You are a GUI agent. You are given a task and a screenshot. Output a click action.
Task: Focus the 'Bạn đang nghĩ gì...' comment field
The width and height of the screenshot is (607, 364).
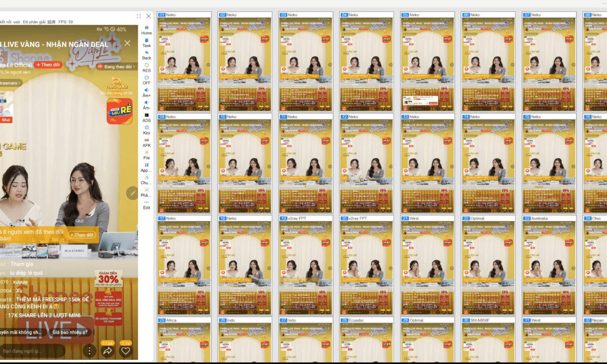[x=32, y=350]
